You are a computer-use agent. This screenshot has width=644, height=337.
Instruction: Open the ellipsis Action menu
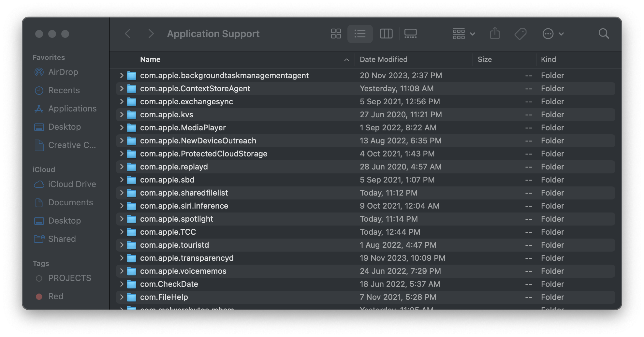click(553, 34)
